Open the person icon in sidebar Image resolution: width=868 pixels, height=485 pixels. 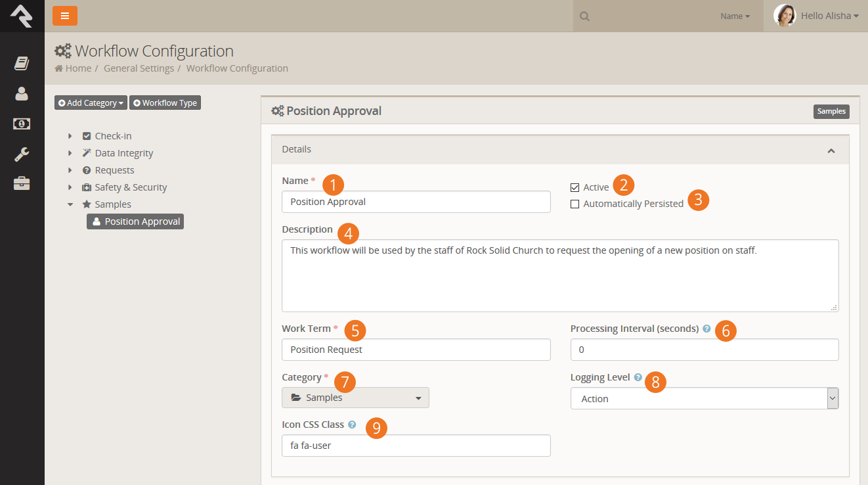pyautogui.click(x=22, y=94)
